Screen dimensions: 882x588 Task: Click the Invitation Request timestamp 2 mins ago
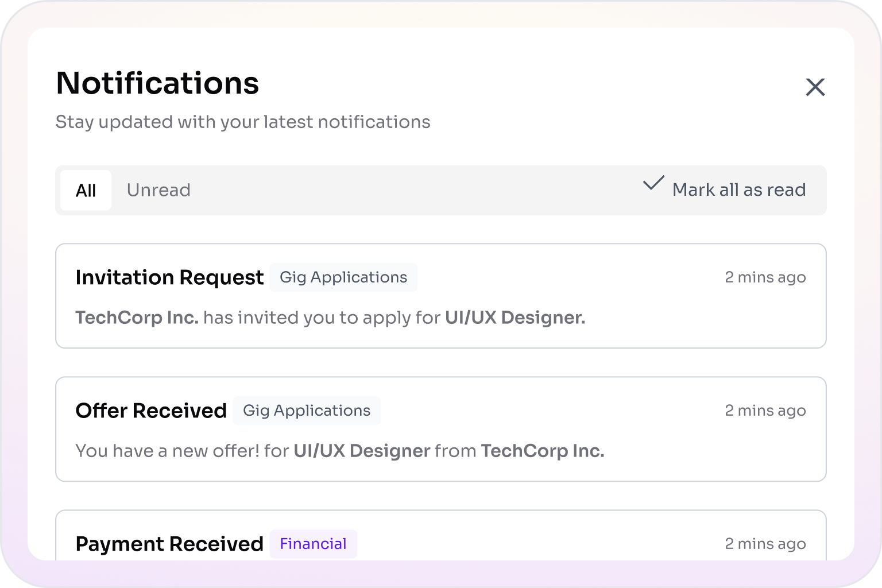[765, 277]
